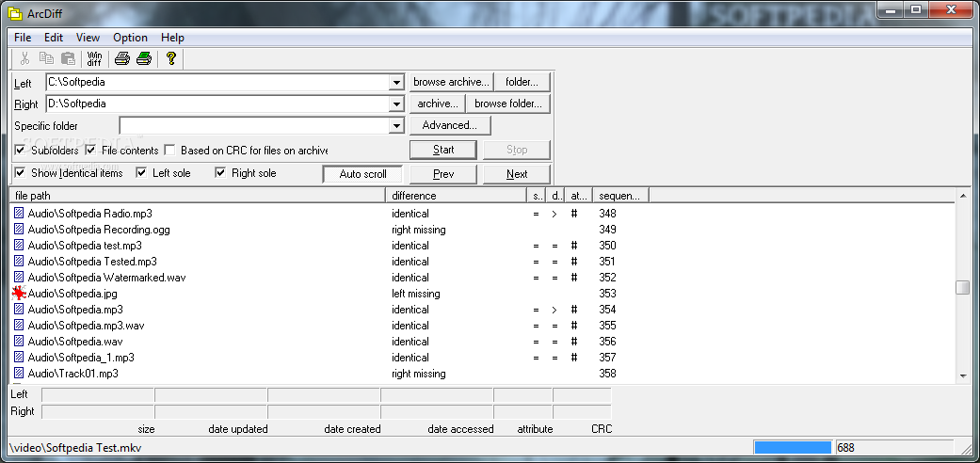Image resolution: width=980 pixels, height=463 pixels.
Task: Click the status bar value 688
Action: [845, 447]
